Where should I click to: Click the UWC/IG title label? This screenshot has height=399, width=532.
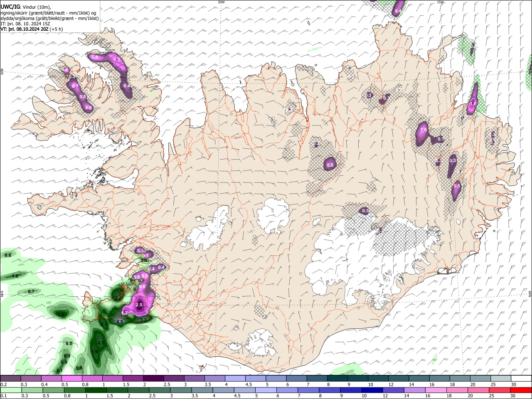(x=10, y=6)
